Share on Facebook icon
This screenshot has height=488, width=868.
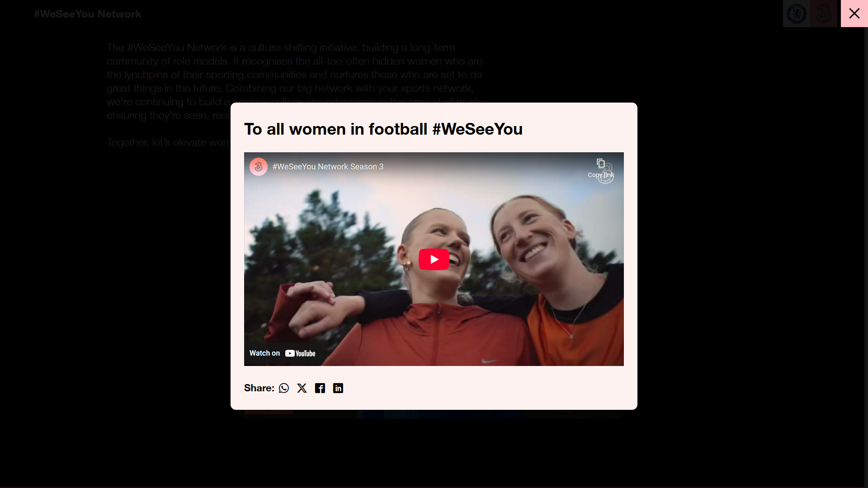click(x=320, y=388)
